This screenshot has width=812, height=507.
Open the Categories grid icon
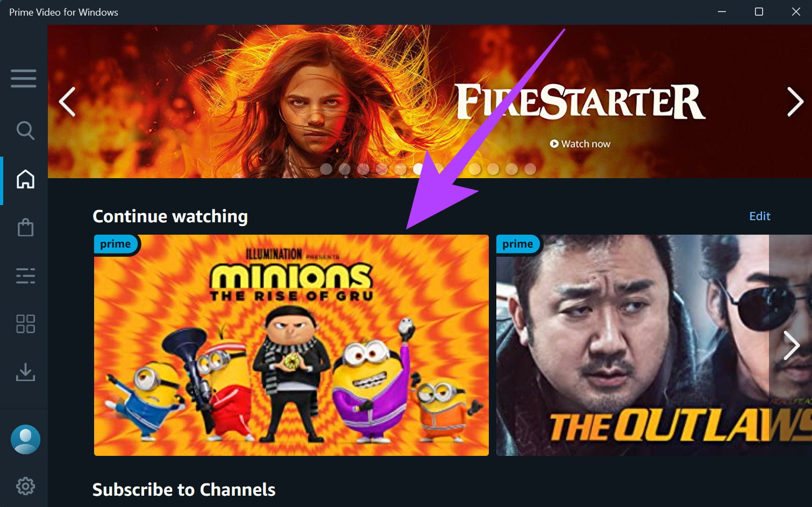25,324
